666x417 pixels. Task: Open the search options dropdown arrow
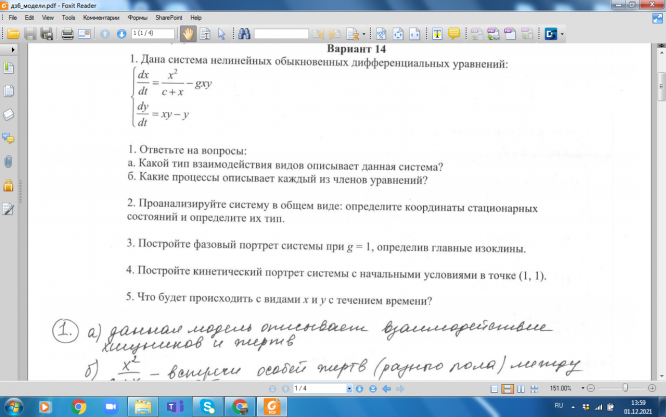[364, 34]
